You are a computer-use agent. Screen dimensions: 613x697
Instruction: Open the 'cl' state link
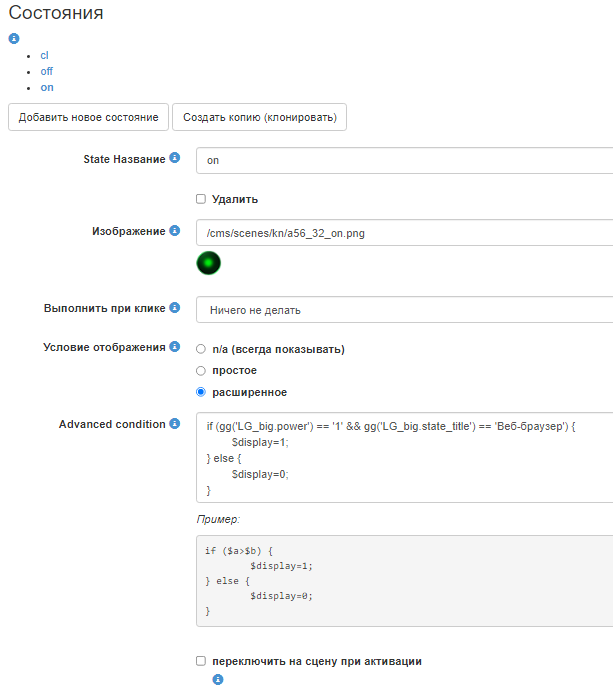pyautogui.click(x=44, y=55)
